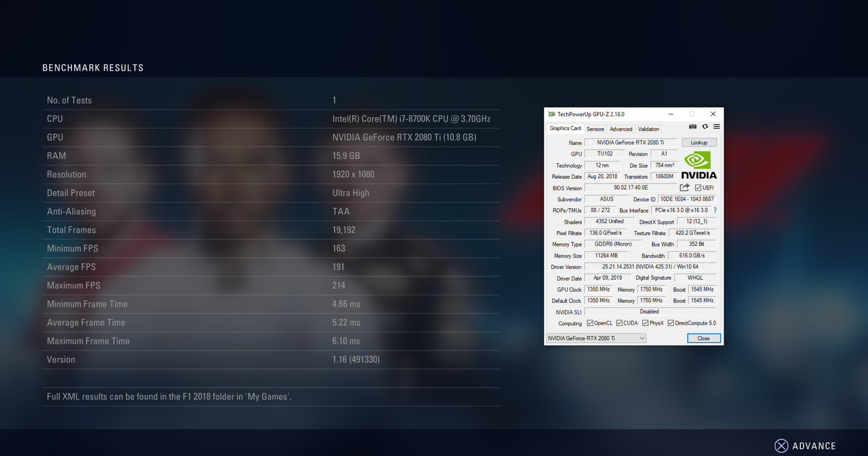Toggle the UEFI checkbox
The image size is (868, 456).
[x=698, y=188]
